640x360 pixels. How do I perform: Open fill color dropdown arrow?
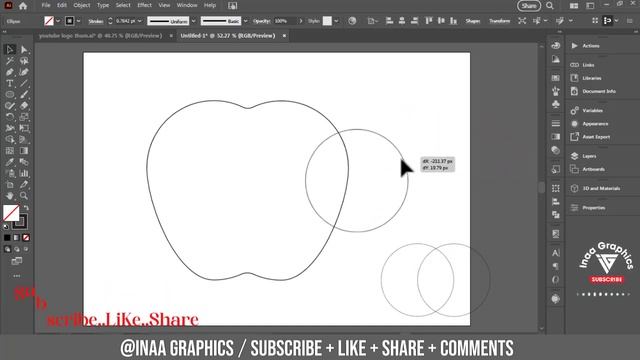58,21
